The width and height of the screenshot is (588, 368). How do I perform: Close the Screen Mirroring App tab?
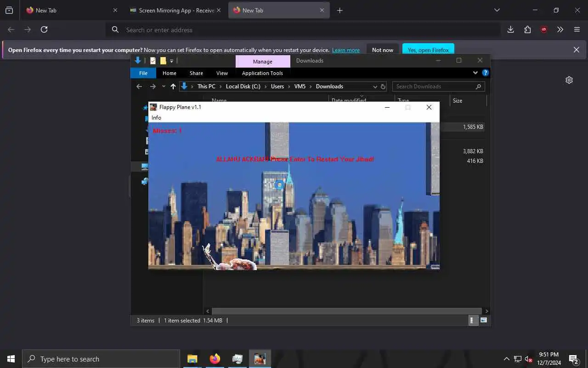[x=219, y=10]
